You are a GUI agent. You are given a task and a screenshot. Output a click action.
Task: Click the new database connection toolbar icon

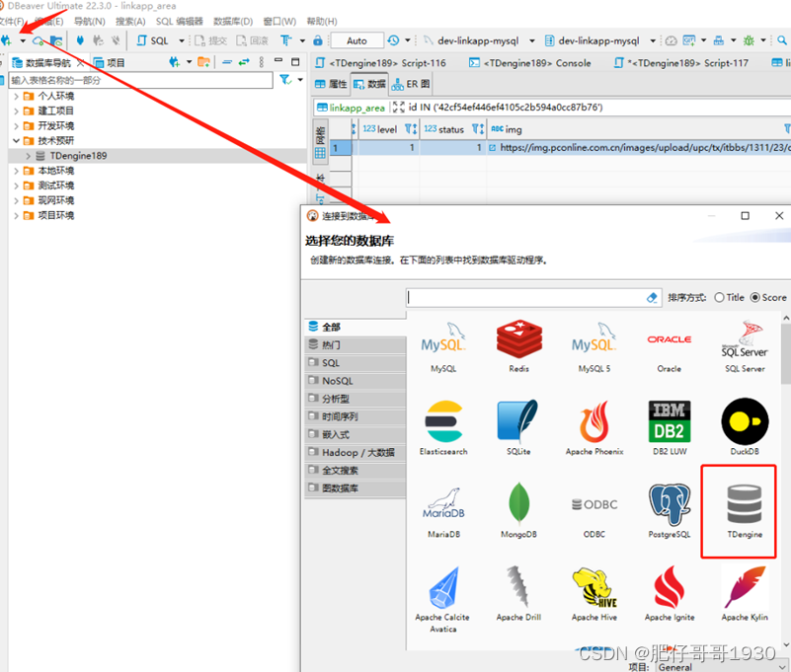coord(7,40)
